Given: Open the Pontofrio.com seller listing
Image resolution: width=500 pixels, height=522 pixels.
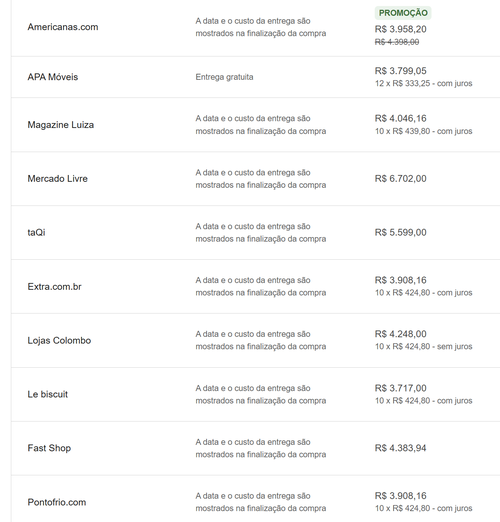Looking at the screenshot, I should (x=57, y=502).
